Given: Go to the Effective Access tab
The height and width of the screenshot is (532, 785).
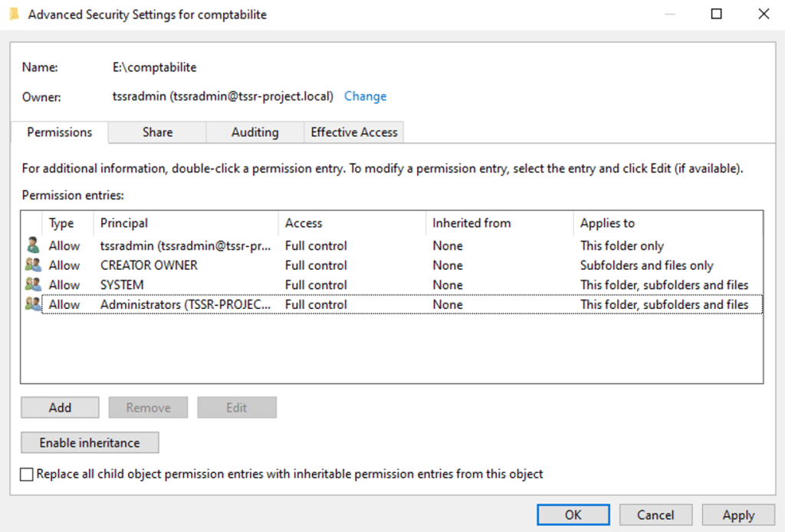Looking at the screenshot, I should point(353,133).
